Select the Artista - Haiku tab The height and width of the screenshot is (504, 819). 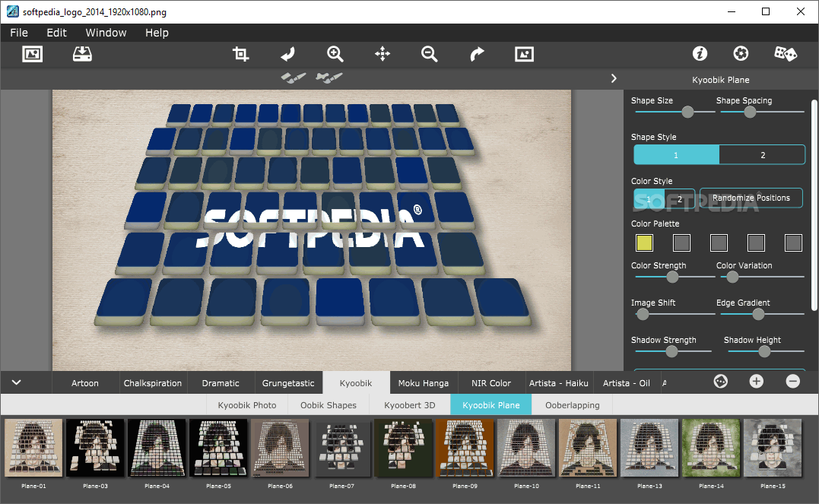coord(559,383)
